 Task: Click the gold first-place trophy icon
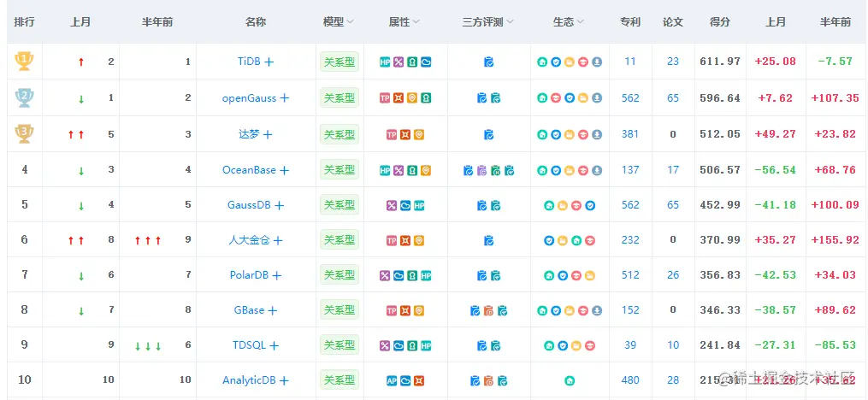tap(24, 61)
